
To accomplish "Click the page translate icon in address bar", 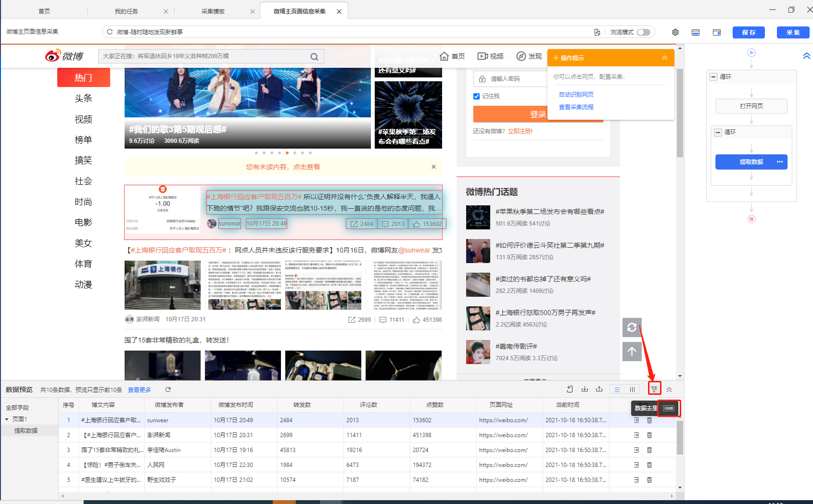I will [597, 32].
